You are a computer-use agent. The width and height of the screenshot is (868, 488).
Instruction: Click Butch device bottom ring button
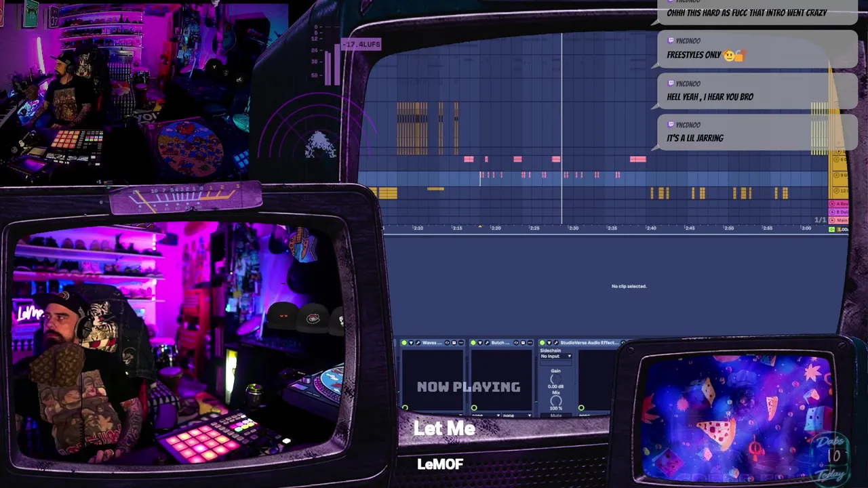click(474, 408)
